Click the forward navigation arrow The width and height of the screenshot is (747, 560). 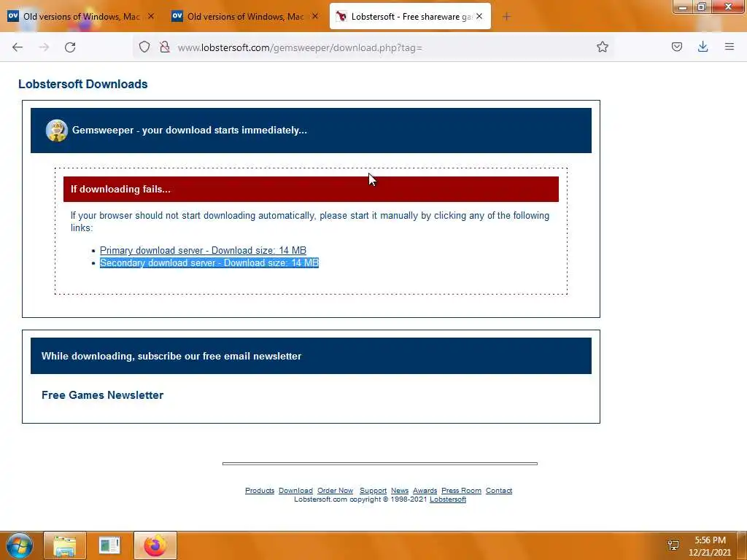coord(44,47)
